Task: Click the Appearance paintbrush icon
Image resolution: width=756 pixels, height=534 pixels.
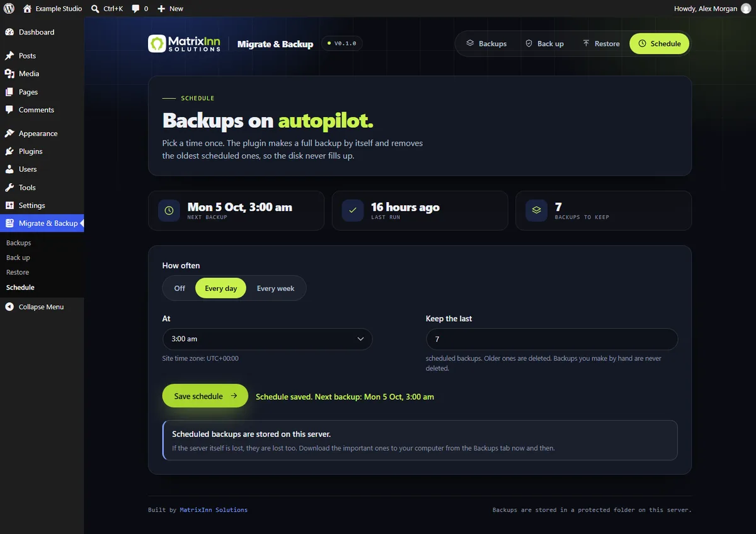Action: (x=9, y=133)
